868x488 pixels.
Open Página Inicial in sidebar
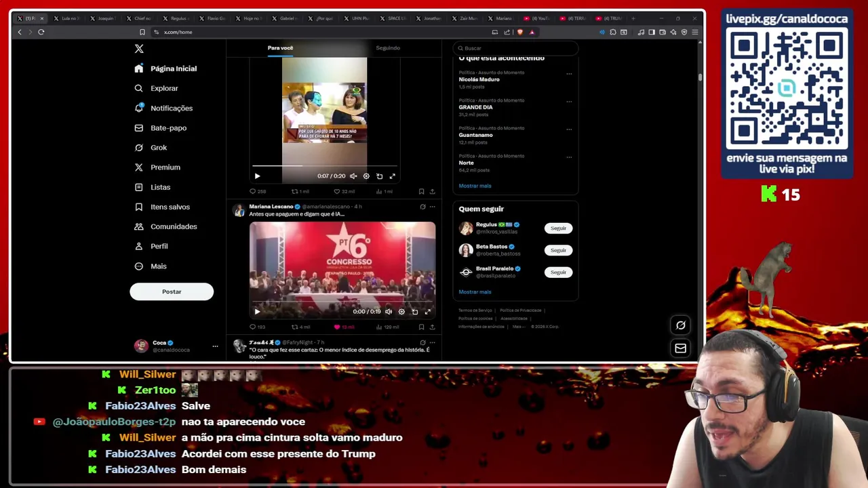click(x=166, y=68)
